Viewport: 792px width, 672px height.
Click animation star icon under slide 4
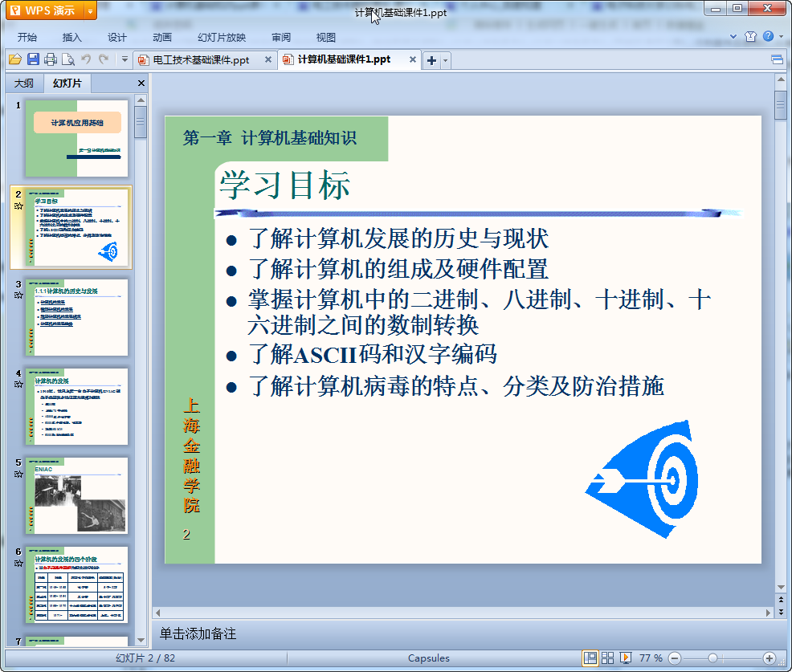tap(18, 385)
